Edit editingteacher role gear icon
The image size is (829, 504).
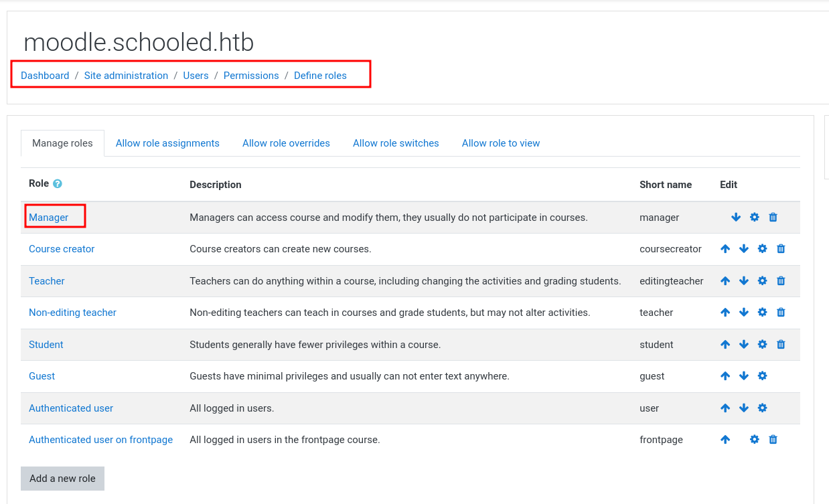(x=762, y=280)
